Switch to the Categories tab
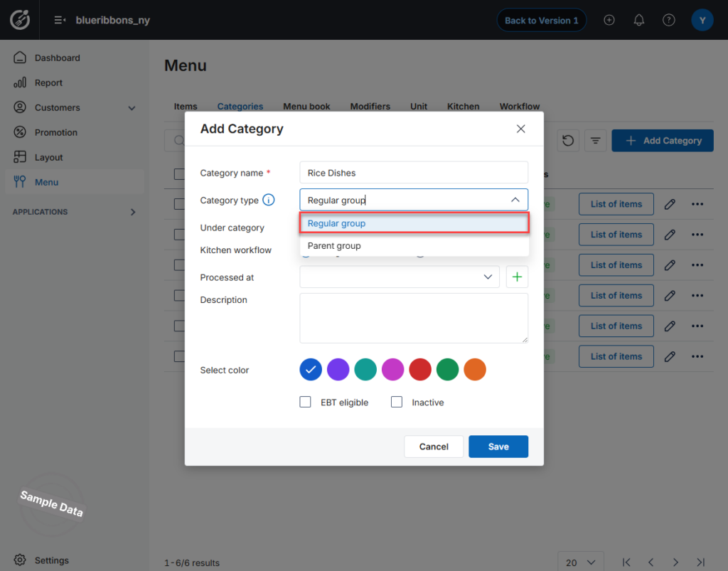Image resolution: width=728 pixels, height=571 pixels. tap(240, 107)
